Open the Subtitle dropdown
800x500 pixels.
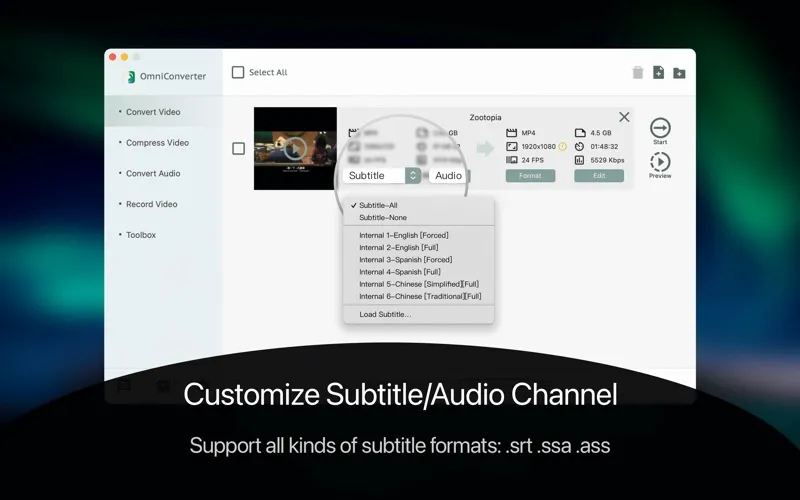pos(382,176)
